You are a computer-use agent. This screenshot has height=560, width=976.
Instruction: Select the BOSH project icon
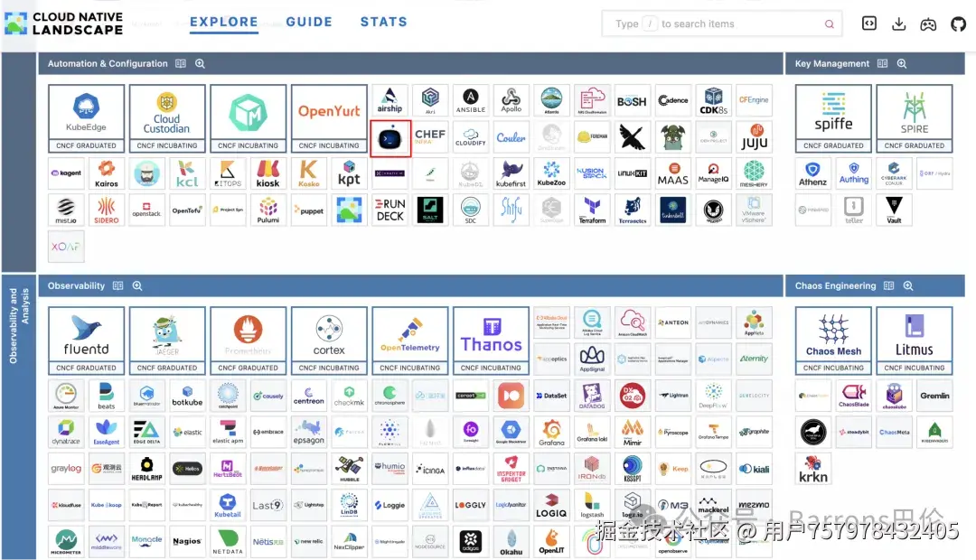(x=632, y=100)
